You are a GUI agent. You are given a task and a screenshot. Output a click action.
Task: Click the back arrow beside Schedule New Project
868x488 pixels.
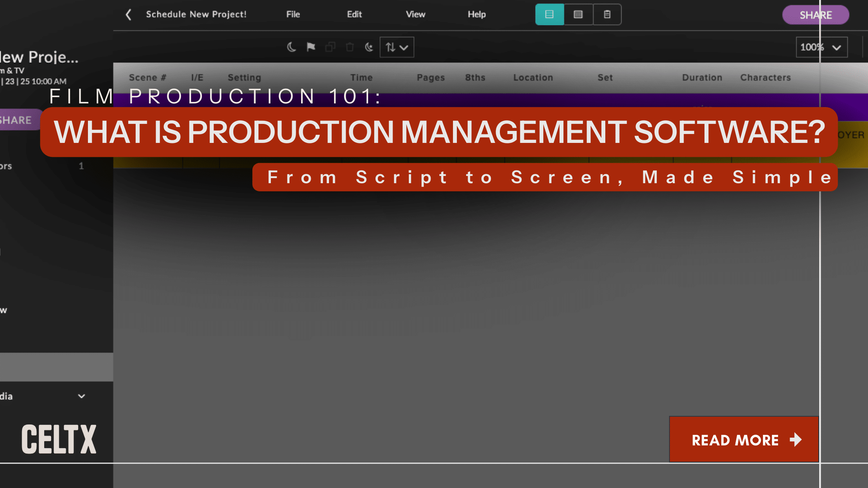point(129,15)
